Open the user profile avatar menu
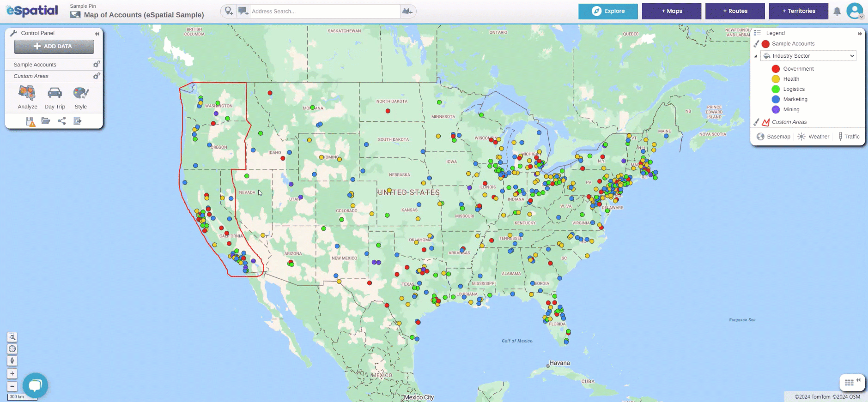 pyautogui.click(x=855, y=11)
